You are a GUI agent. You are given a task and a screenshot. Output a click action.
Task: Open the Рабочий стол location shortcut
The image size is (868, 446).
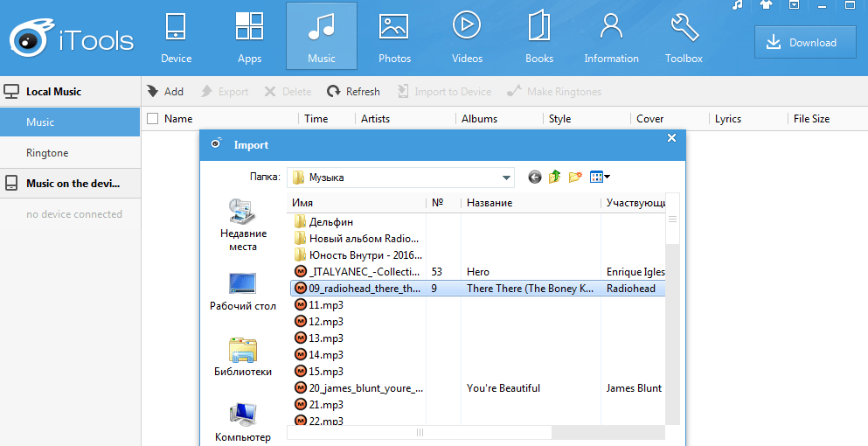click(x=242, y=292)
